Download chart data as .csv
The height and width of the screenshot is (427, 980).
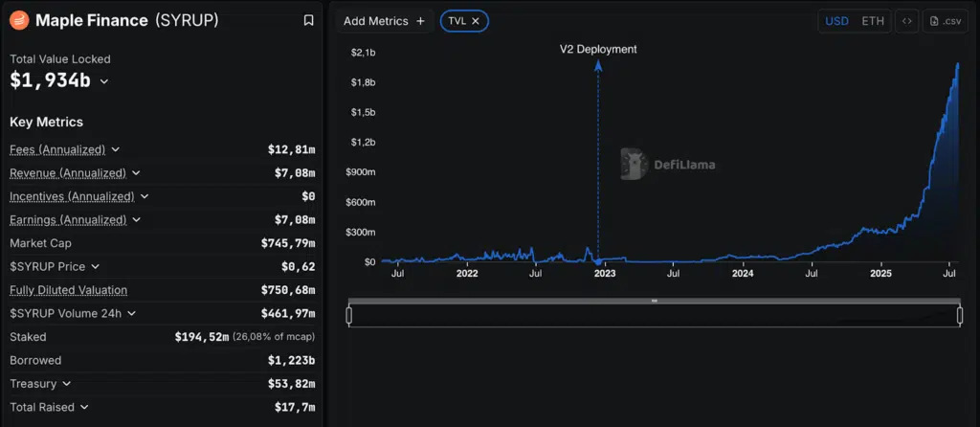945,21
